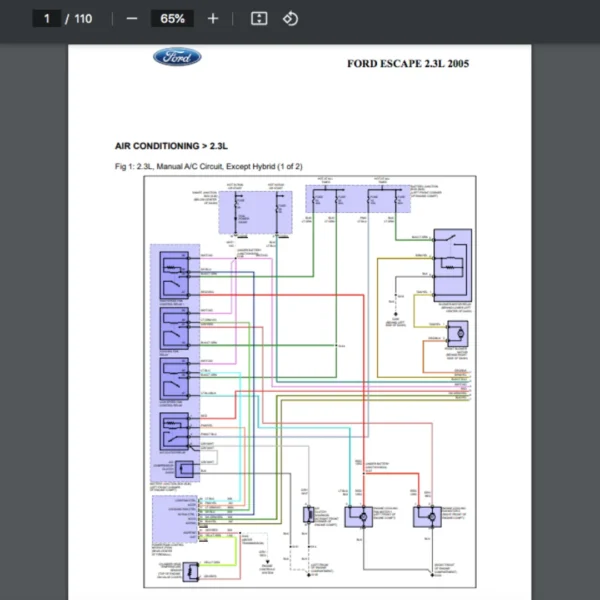Select the page number input field
This screenshot has width=600, height=600.
coord(47,19)
